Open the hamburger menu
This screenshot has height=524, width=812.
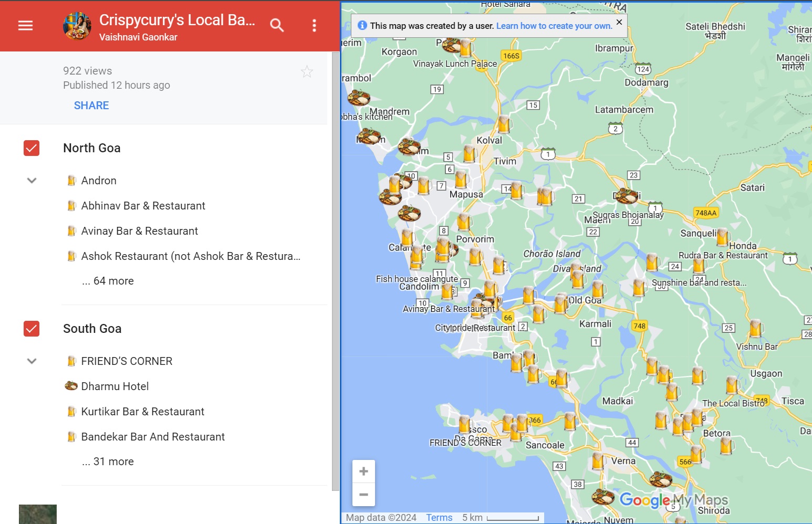pyautogui.click(x=25, y=25)
